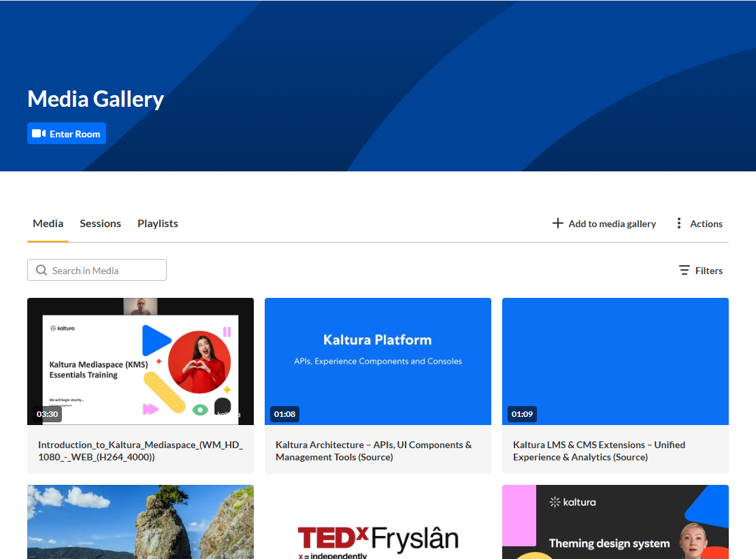Click the magnifier search icon
Screen dimensions: 756x559
[42, 271]
